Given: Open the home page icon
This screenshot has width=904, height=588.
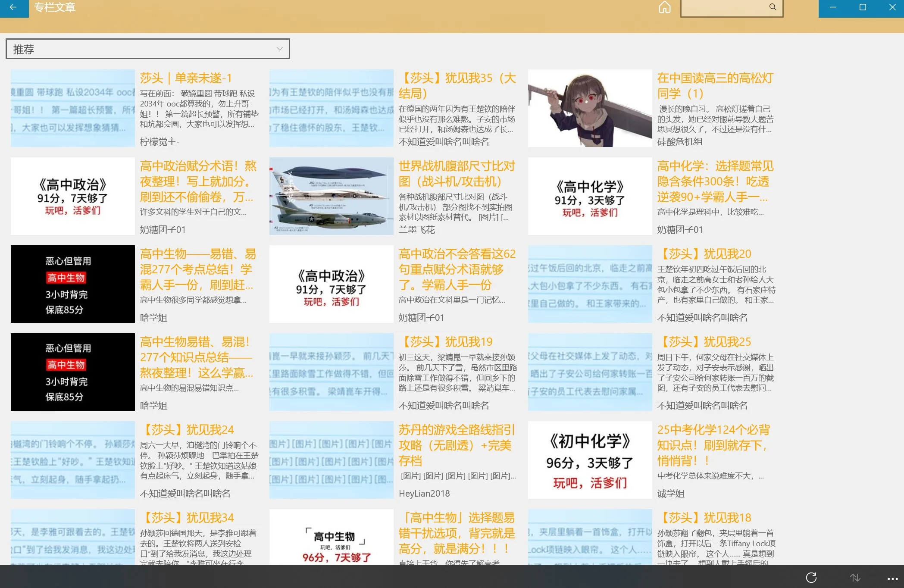Looking at the screenshot, I should [x=664, y=7].
